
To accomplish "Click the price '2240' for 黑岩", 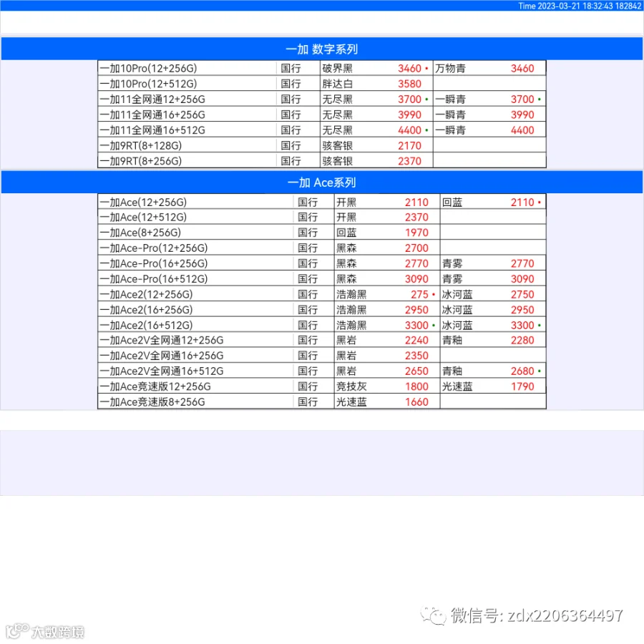I will click(x=416, y=340).
